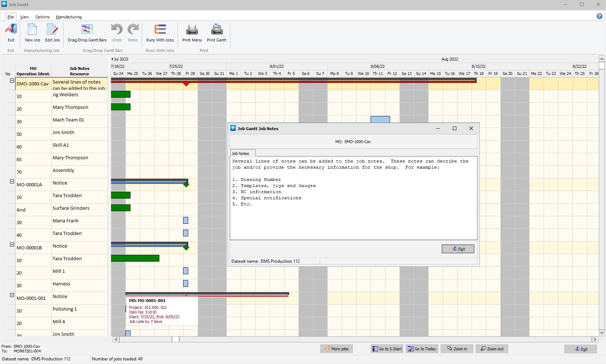Click the red late-job diamond on EMO-1000-Cav

(x=186, y=84)
